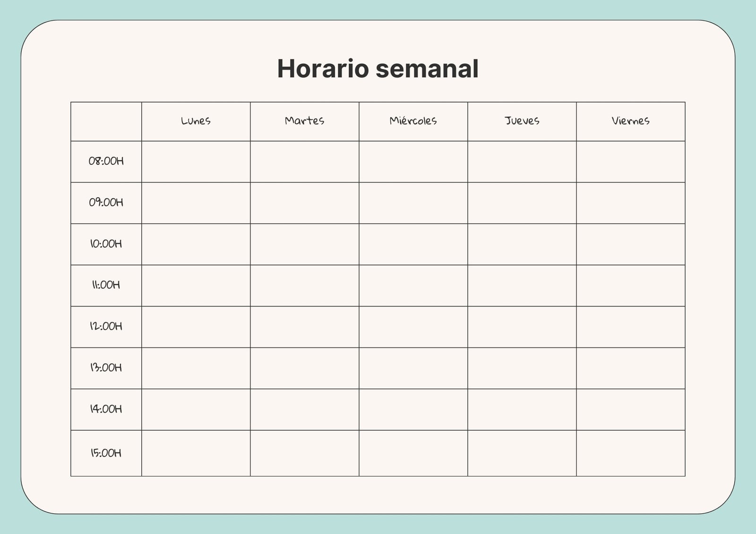Click the 08:00H time label

pos(106,161)
